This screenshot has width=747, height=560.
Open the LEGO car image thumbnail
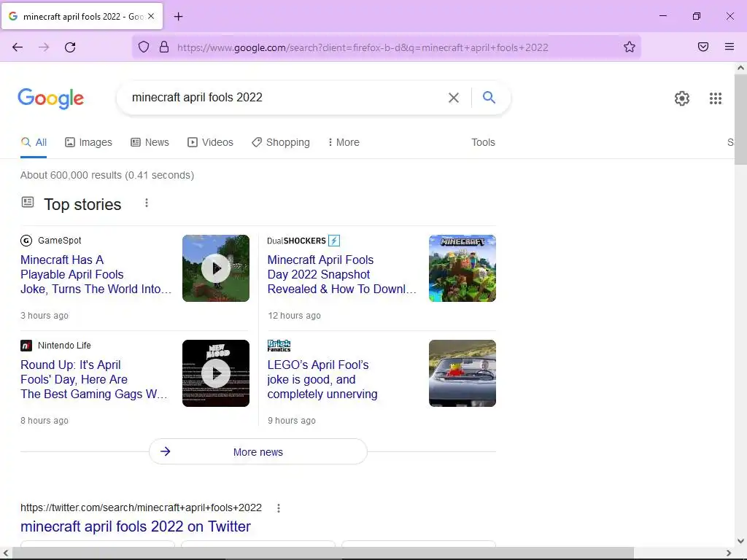(462, 373)
